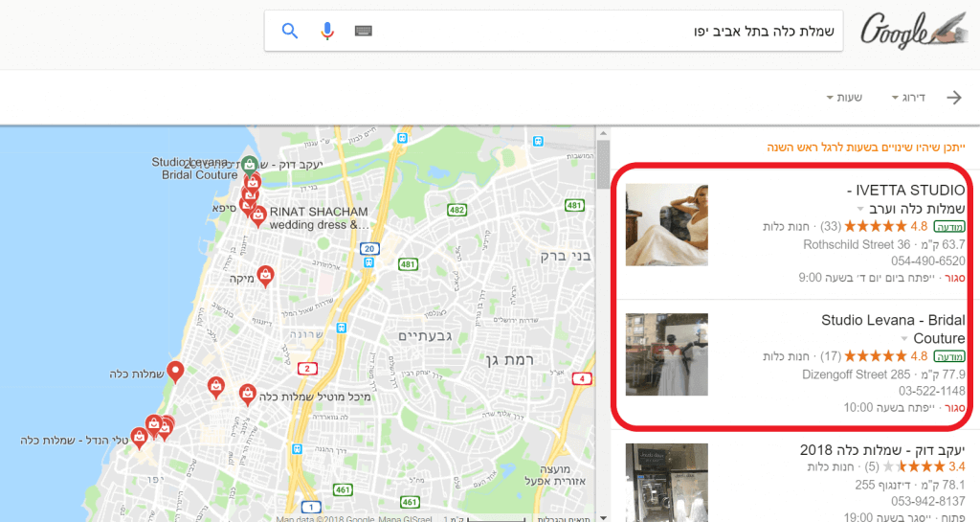Click the RINAT SHACHAM map pin
Screen dimensions: 980x522
(258, 216)
